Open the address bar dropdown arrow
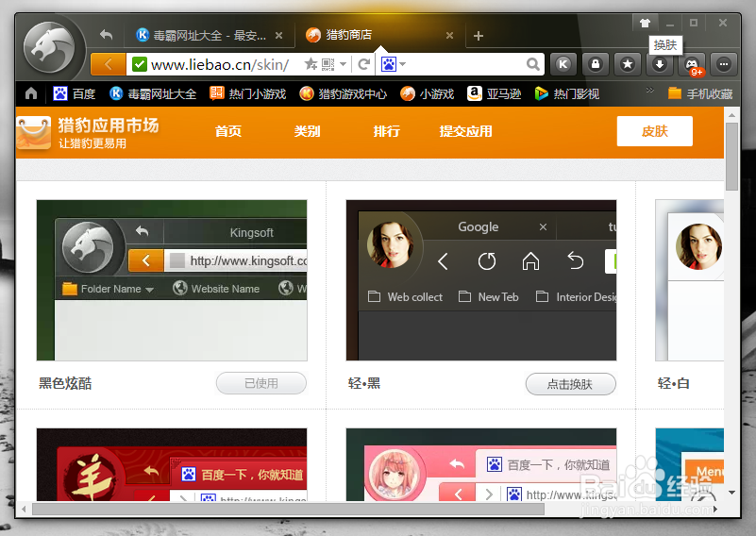This screenshot has width=756, height=536. tap(343, 64)
